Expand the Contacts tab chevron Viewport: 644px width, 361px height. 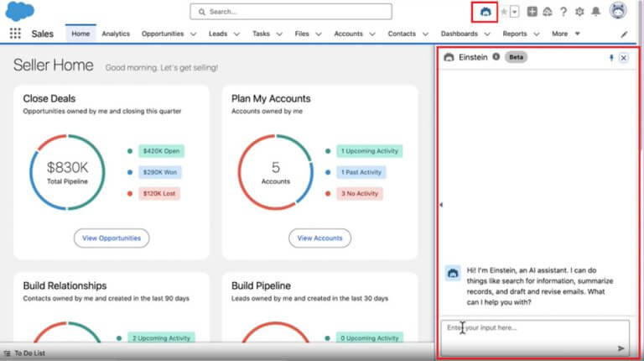coord(425,34)
